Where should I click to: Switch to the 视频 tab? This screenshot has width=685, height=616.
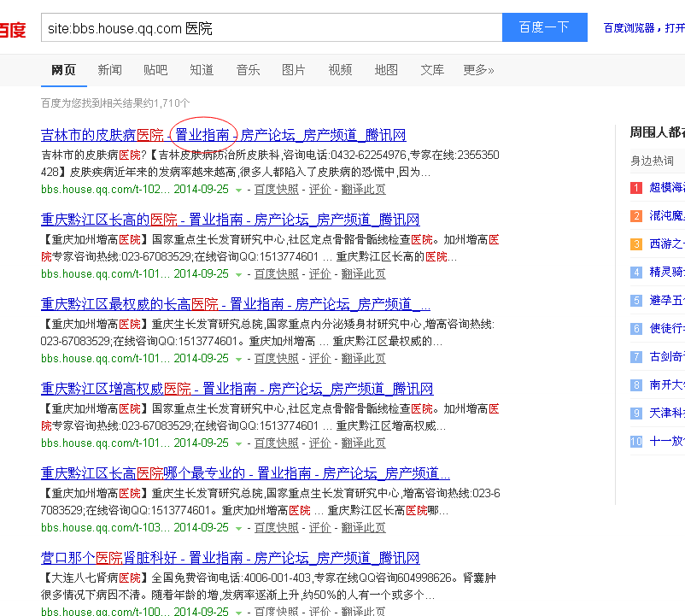click(x=340, y=70)
